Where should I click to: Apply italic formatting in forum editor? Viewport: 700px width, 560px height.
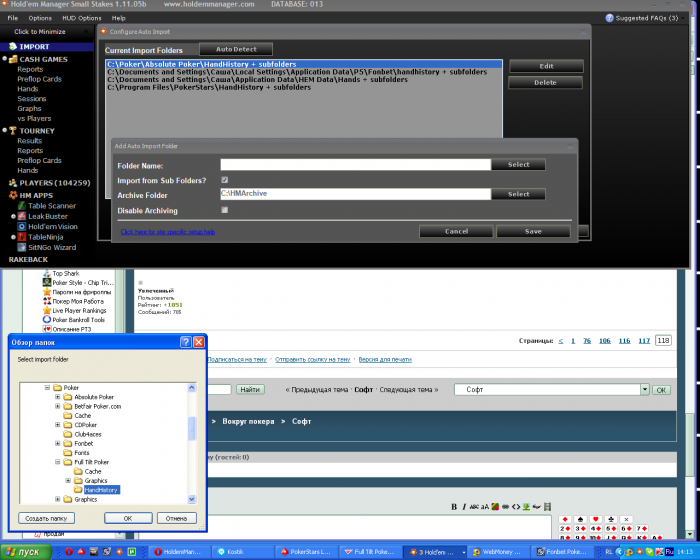pyautogui.click(x=464, y=507)
